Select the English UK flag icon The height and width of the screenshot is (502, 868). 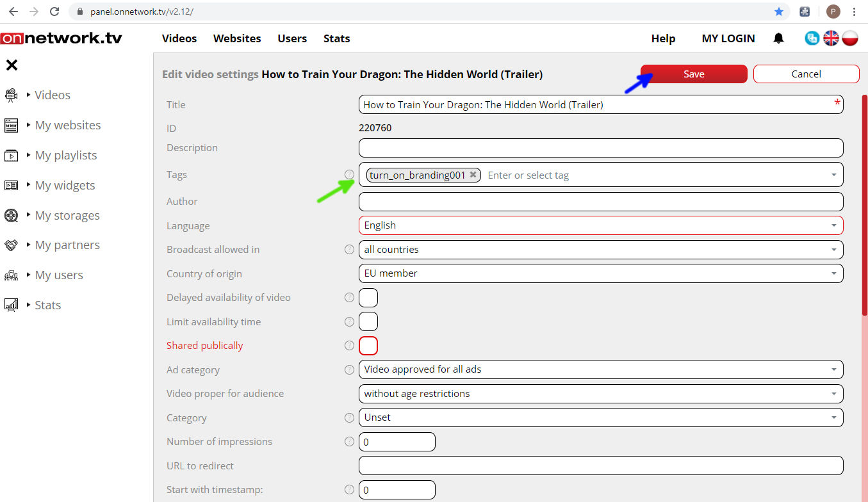point(831,38)
